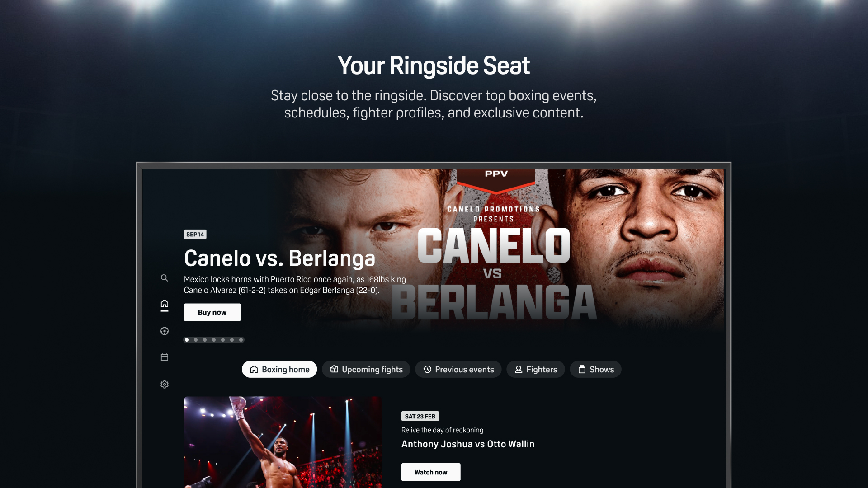This screenshot has width=868, height=488.
Task: Open the settings gear in the sidebar
Action: [165, 384]
